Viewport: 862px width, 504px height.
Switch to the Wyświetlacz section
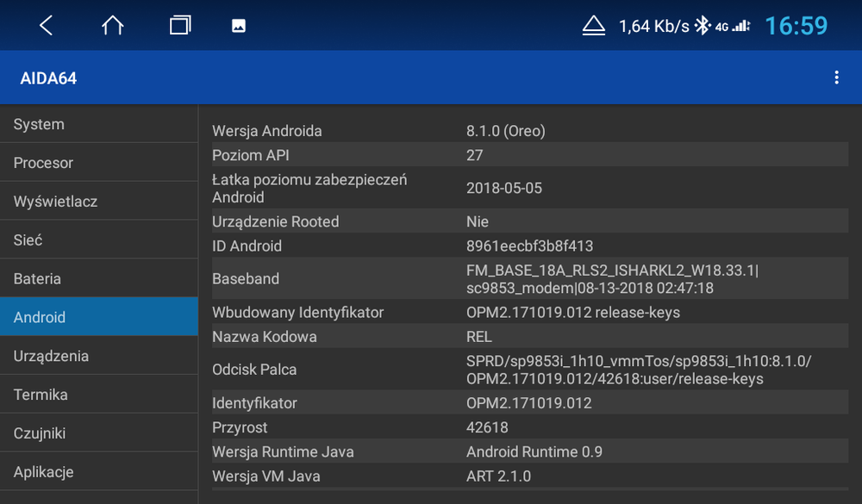tap(99, 201)
